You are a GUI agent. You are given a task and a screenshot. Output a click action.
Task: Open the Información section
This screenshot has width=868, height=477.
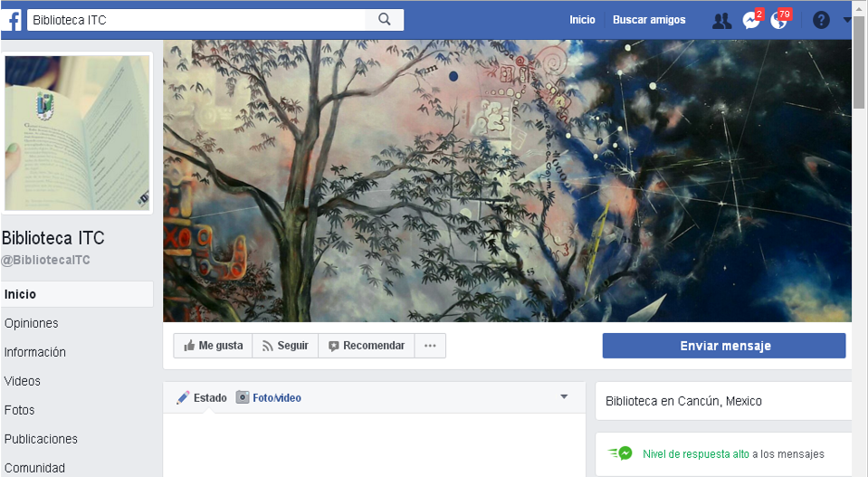coord(35,352)
